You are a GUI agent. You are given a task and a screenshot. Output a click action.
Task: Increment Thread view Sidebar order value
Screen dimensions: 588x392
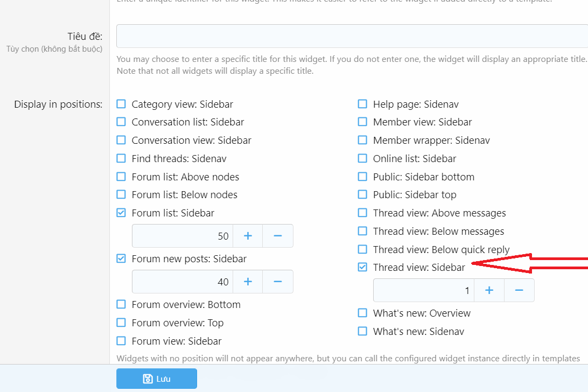coord(489,290)
